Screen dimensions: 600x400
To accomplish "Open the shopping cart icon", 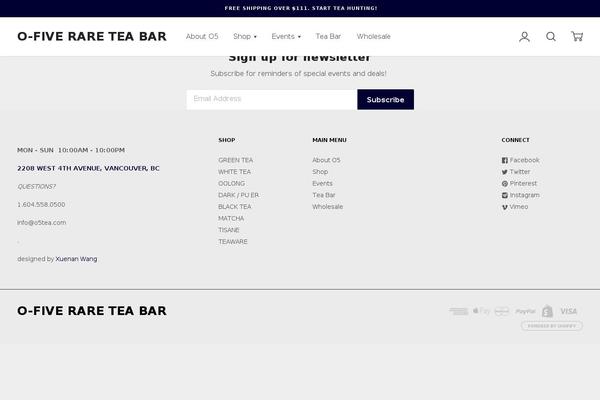I will (x=577, y=36).
